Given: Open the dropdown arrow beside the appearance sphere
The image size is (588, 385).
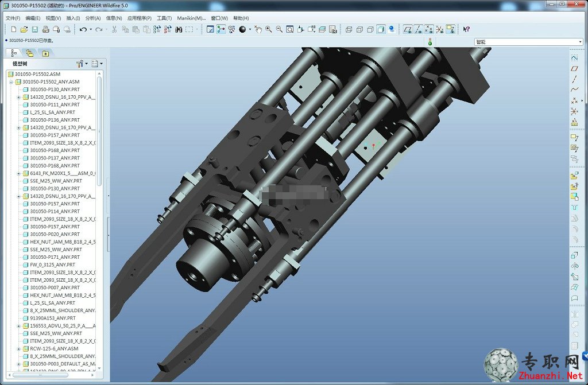Looking at the screenshot, I should (249, 29).
